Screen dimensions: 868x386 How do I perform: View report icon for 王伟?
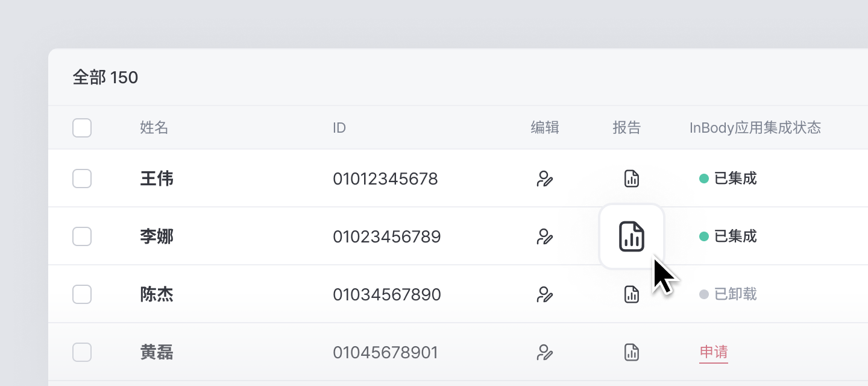[x=631, y=179]
